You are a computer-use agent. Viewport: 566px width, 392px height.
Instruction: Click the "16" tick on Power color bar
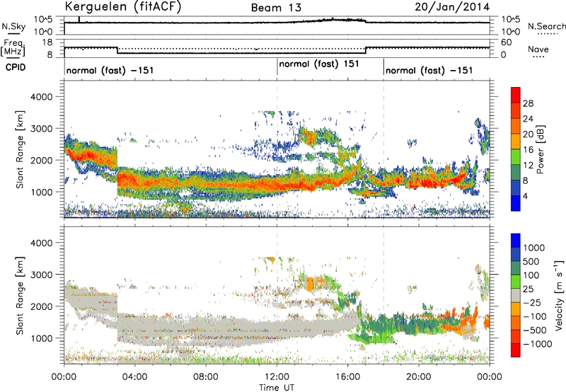coord(528,150)
